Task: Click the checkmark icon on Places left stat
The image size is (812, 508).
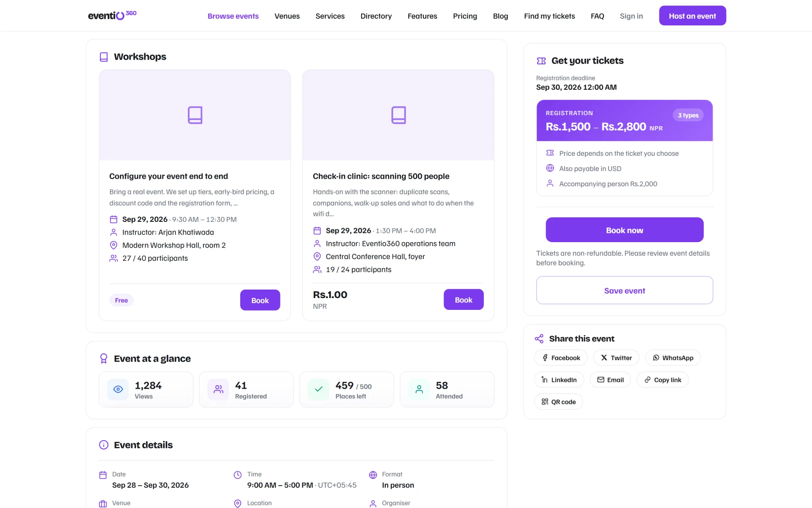Action: coord(319,389)
